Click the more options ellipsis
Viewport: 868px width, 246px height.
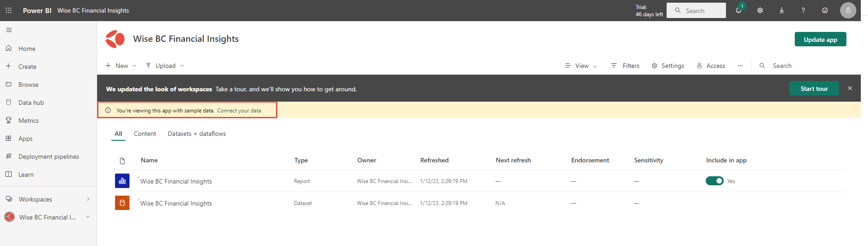pyautogui.click(x=740, y=66)
